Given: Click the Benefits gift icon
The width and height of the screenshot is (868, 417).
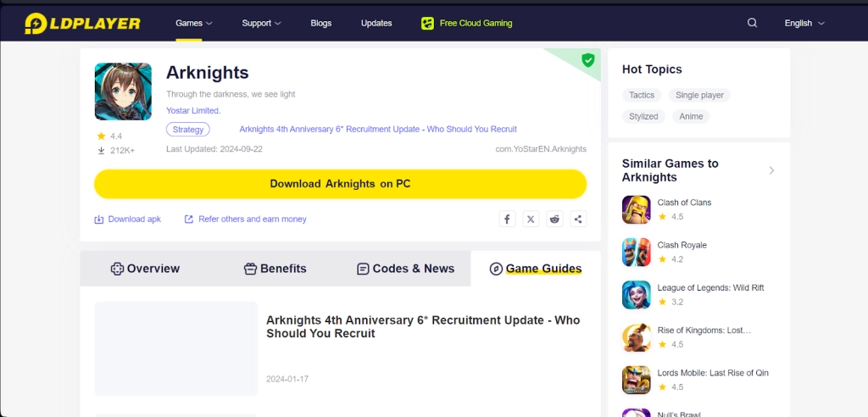Looking at the screenshot, I should [x=250, y=269].
